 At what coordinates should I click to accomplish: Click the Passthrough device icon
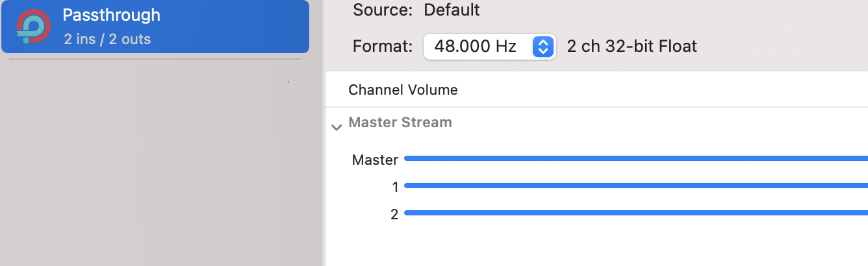point(33,27)
